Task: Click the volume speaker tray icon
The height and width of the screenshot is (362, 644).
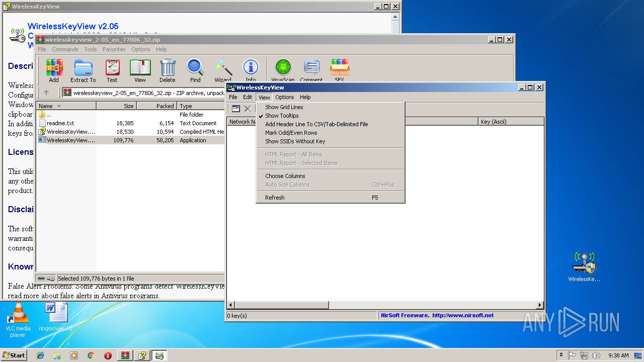Action: pos(595,355)
